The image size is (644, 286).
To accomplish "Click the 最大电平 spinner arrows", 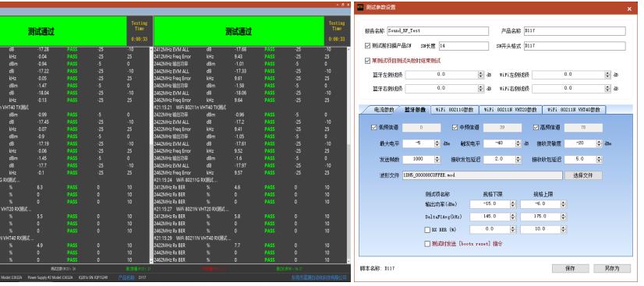I will click(437, 143).
